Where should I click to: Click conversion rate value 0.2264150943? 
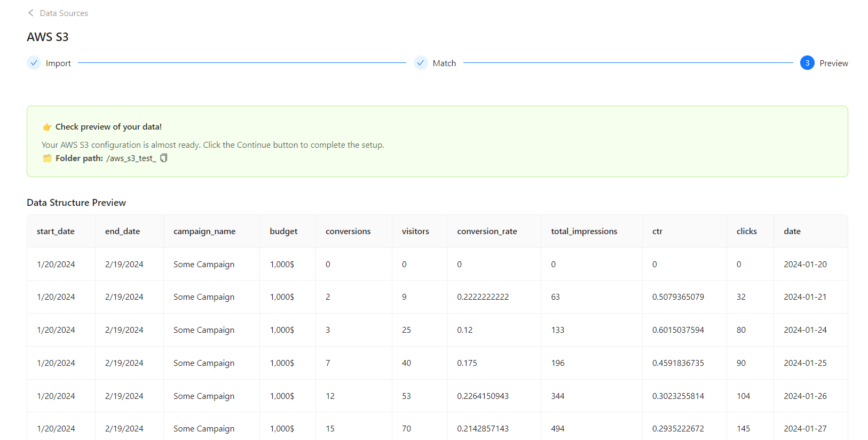pos(483,396)
